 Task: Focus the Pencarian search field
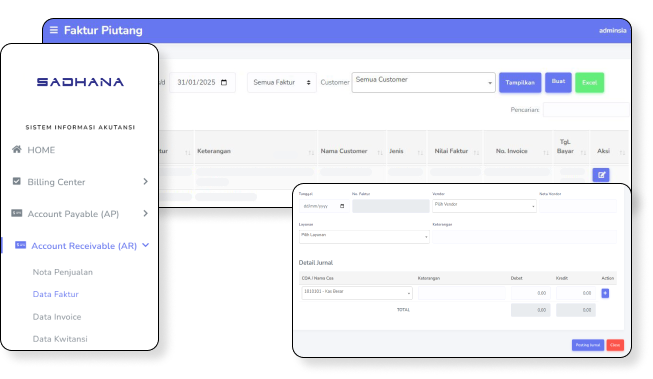point(586,110)
